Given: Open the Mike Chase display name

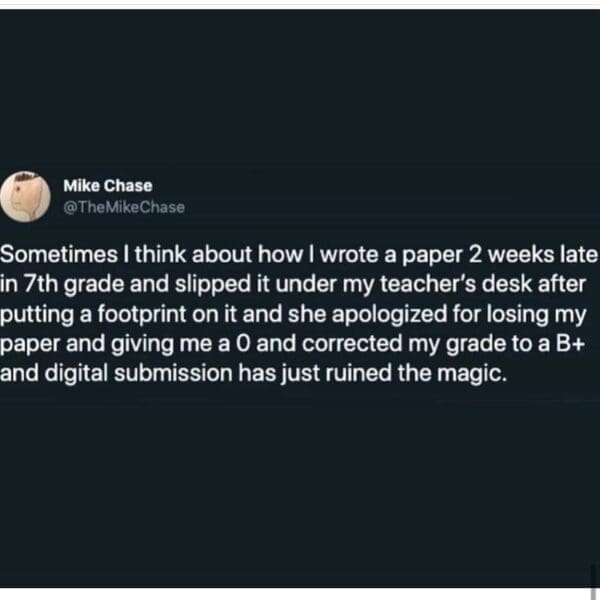Looking at the screenshot, I should [x=107, y=186].
